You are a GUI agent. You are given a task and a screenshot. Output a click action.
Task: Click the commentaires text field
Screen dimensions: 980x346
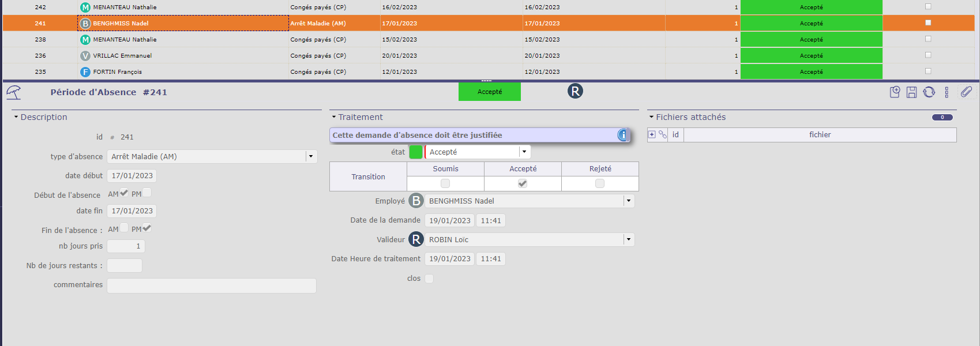click(212, 285)
